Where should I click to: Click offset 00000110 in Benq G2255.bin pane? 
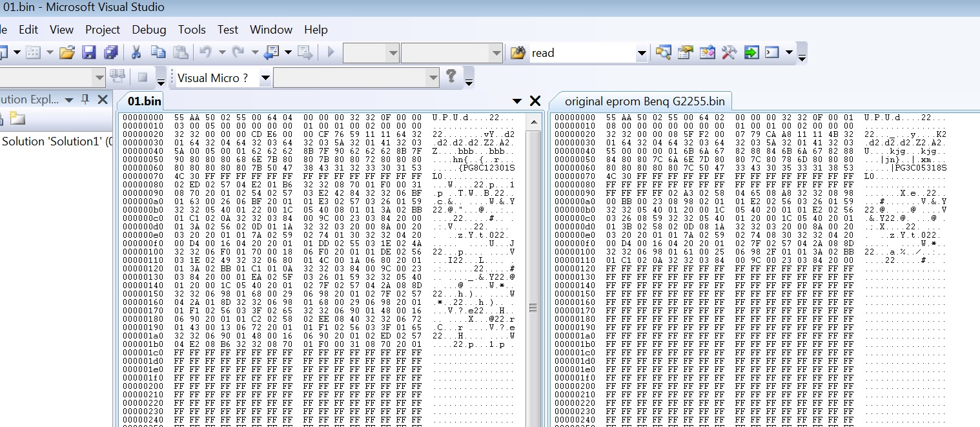tap(575, 260)
